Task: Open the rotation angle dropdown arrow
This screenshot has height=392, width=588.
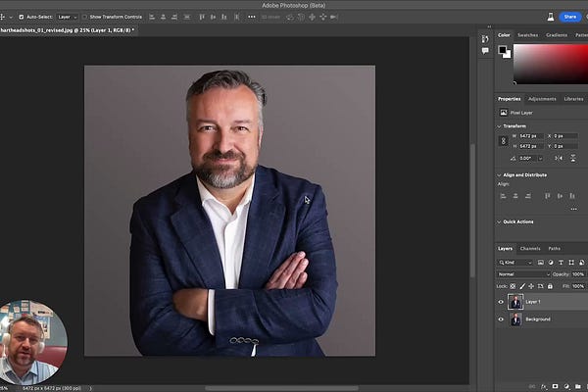Action: coord(540,159)
